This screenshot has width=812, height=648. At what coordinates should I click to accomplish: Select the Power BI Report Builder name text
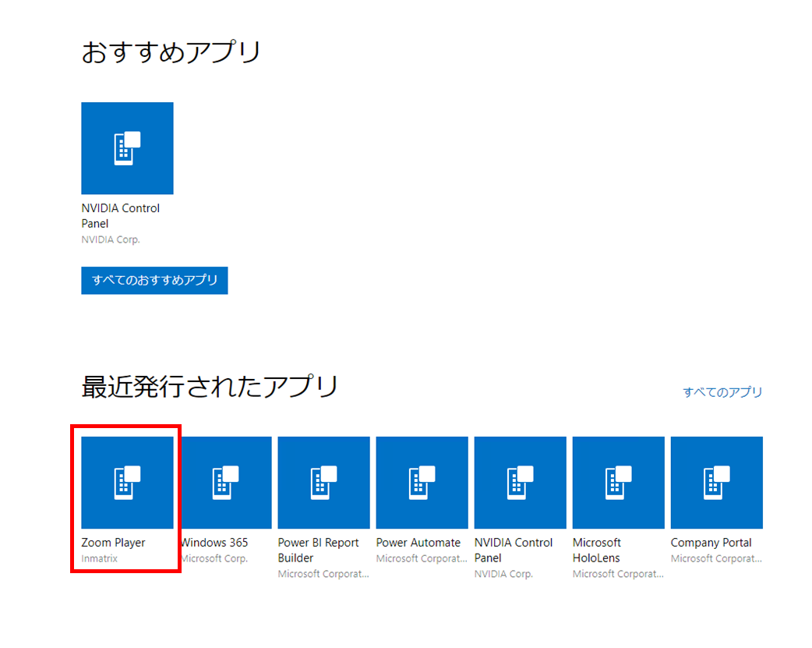click(x=318, y=550)
